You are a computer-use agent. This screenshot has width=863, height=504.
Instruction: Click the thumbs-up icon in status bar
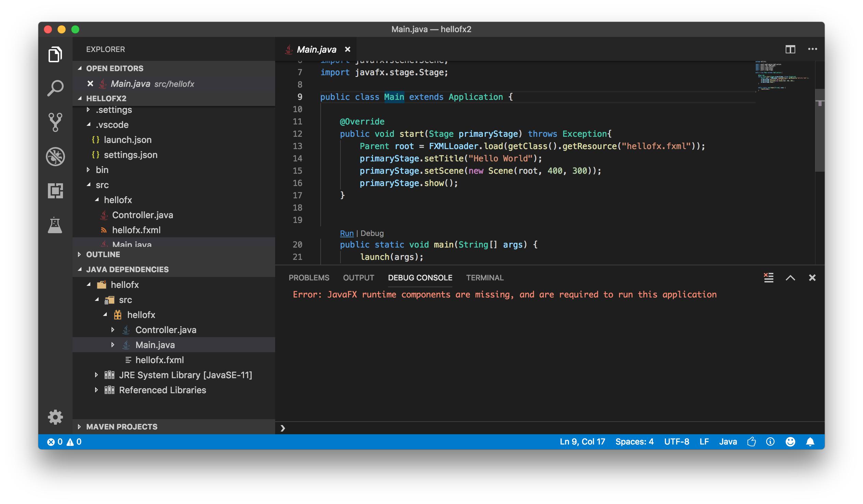(x=751, y=442)
